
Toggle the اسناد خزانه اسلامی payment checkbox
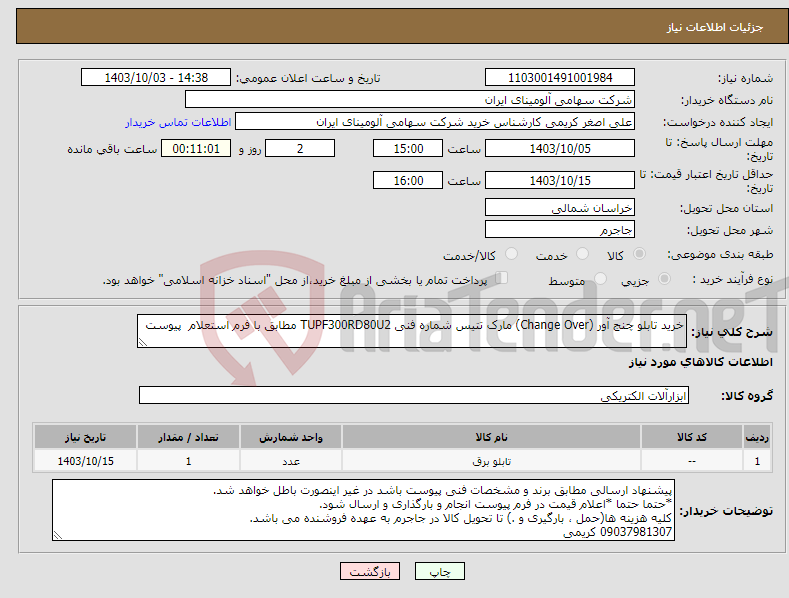tap(502, 278)
